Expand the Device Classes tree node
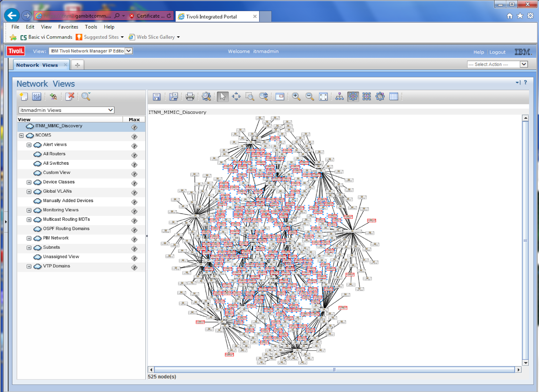This screenshot has height=392, width=539. click(x=29, y=182)
